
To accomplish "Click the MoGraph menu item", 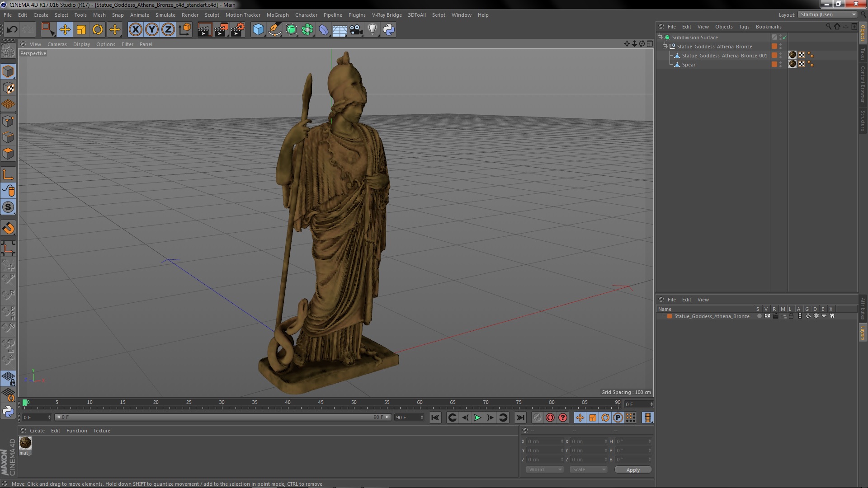I will pos(277,14).
